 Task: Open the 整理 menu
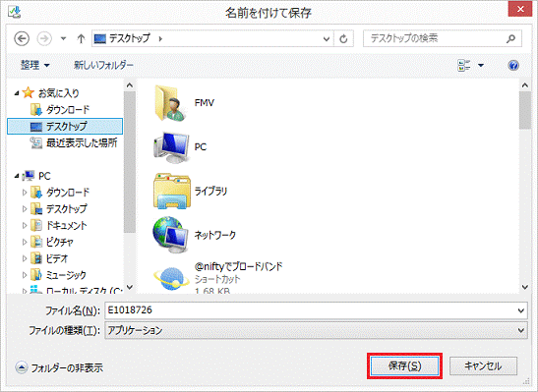coord(35,65)
